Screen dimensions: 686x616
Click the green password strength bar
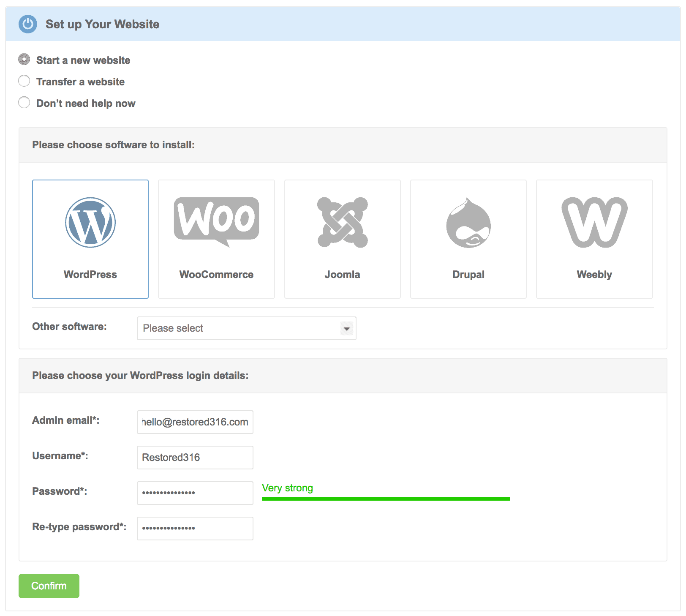386,499
